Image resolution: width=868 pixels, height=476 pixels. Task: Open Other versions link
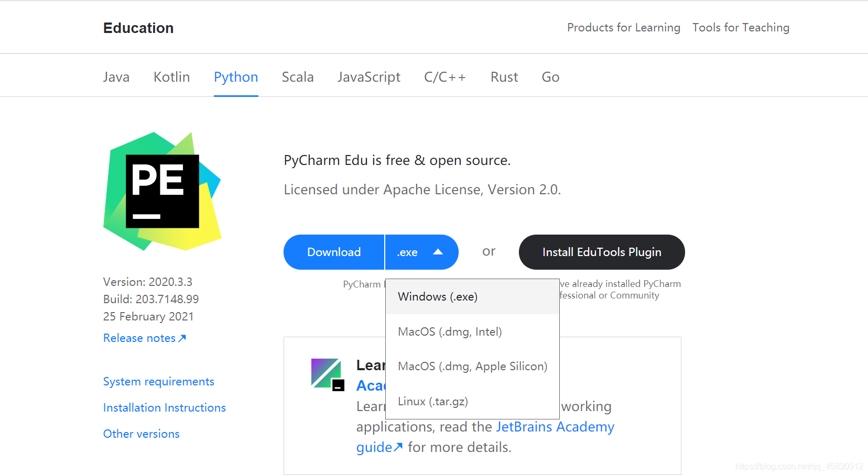tap(142, 434)
